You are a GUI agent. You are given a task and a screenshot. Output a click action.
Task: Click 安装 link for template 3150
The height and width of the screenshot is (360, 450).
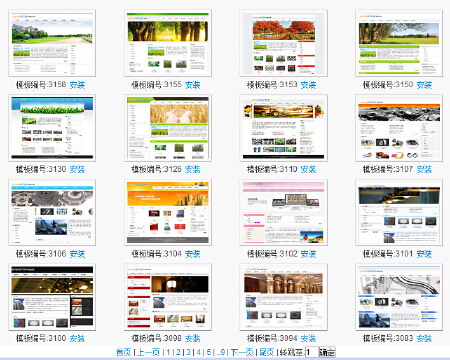point(424,85)
